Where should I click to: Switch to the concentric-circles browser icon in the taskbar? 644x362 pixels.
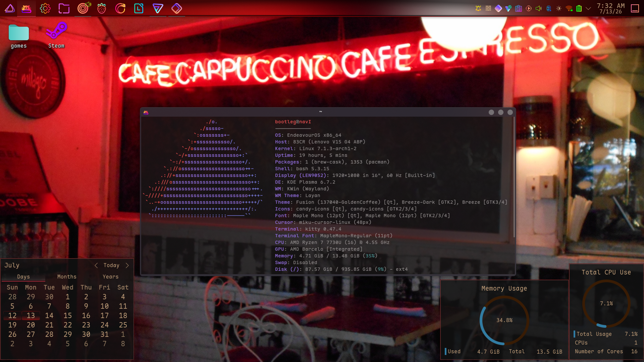pos(82,8)
